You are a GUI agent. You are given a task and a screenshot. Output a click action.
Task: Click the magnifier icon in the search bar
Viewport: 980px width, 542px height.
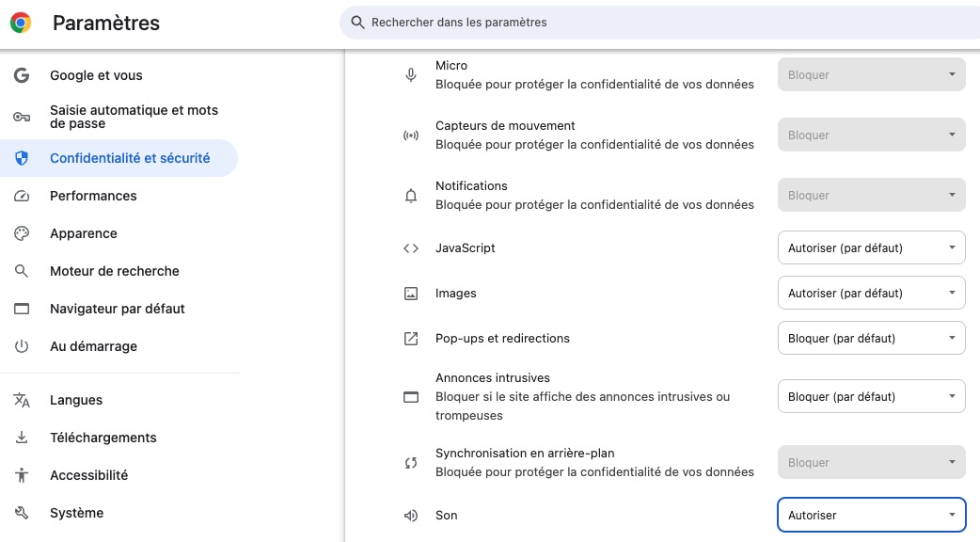tap(357, 22)
